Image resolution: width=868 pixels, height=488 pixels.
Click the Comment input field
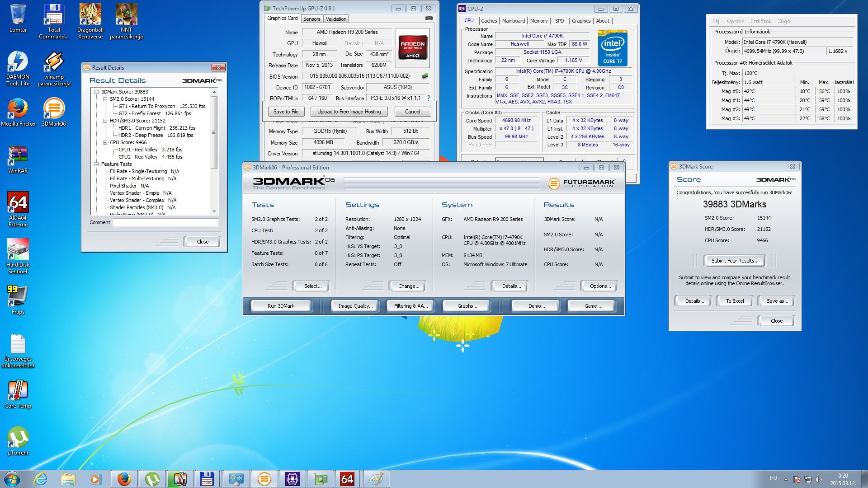coord(165,222)
